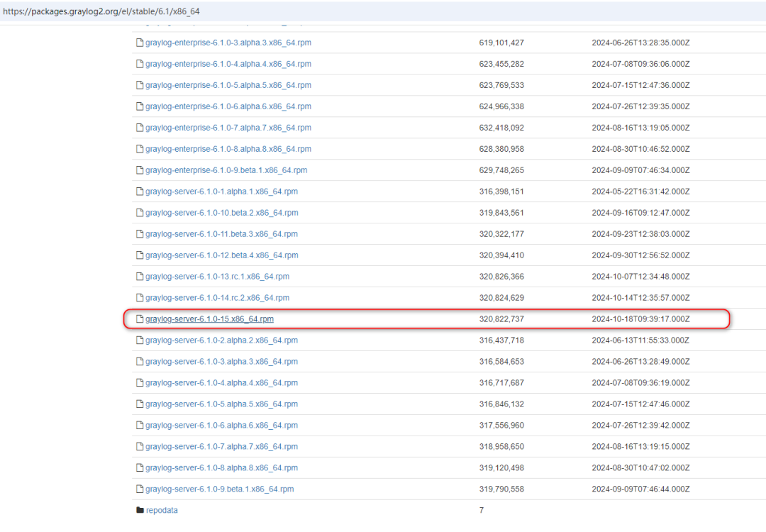This screenshot has width=766, height=532.
Task: Download graylog-server-6.1.0-10.beta.2.x86_64.rpm
Action: click(222, 213)
